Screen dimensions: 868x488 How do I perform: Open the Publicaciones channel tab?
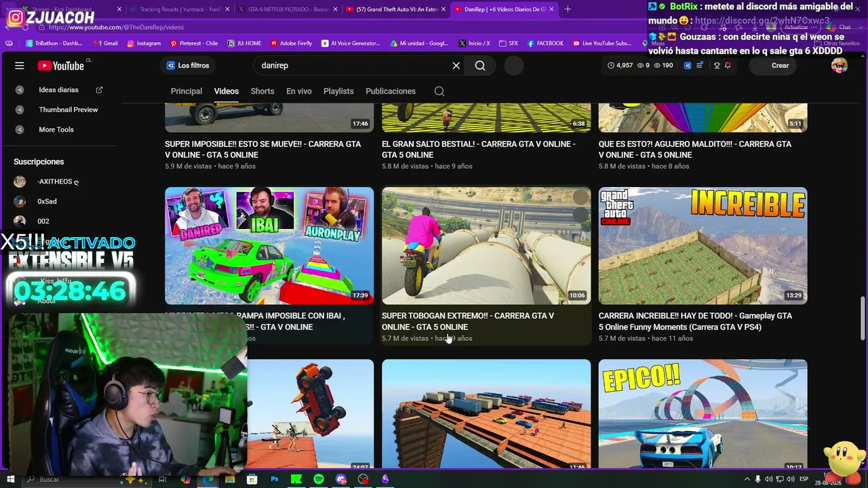pos(391,91)
